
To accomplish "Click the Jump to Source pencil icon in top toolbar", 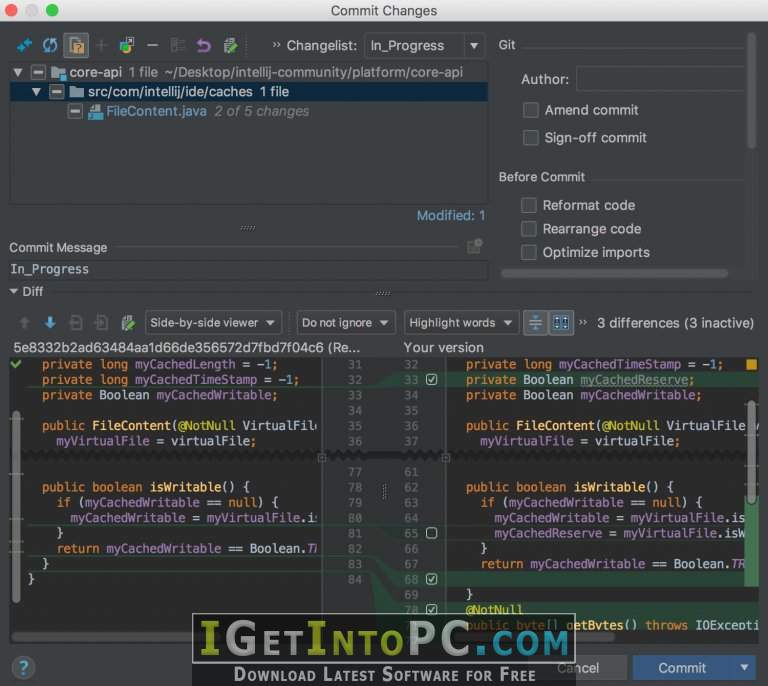I will pos(230,46).
